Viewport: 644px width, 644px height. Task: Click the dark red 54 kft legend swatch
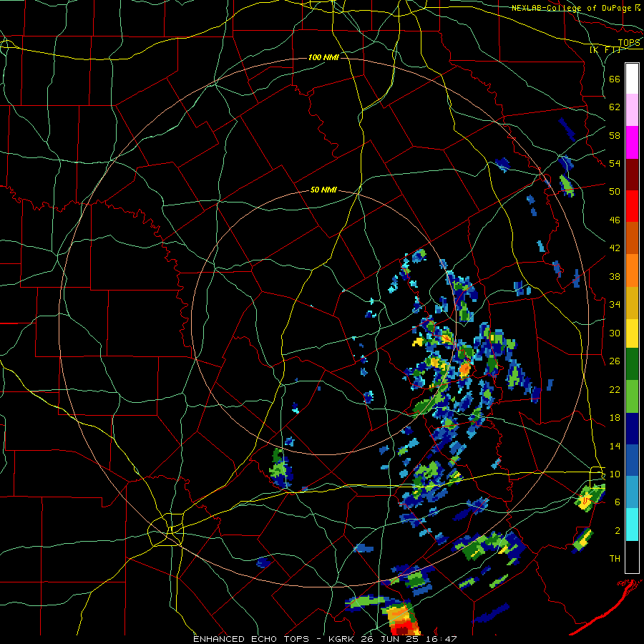(632, 175)
